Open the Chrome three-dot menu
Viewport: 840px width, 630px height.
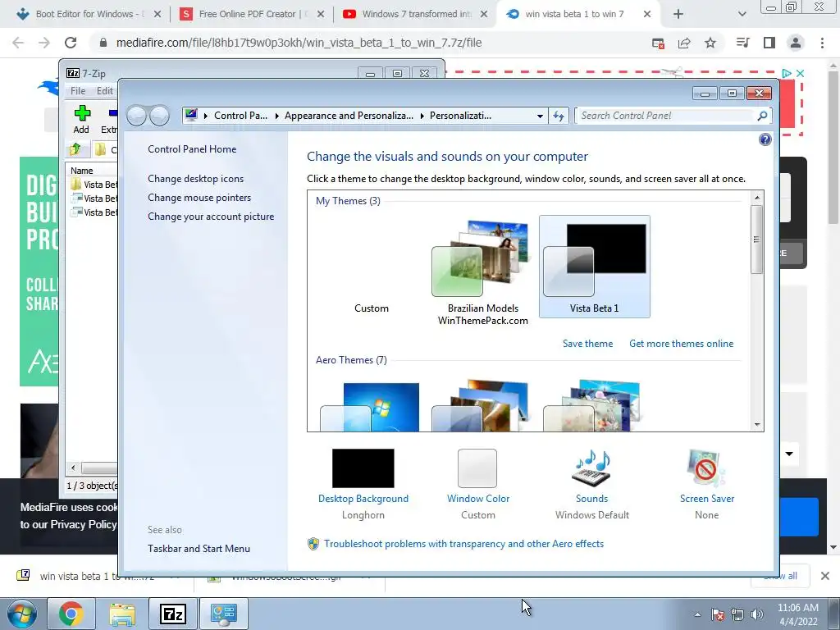[822, 43]
